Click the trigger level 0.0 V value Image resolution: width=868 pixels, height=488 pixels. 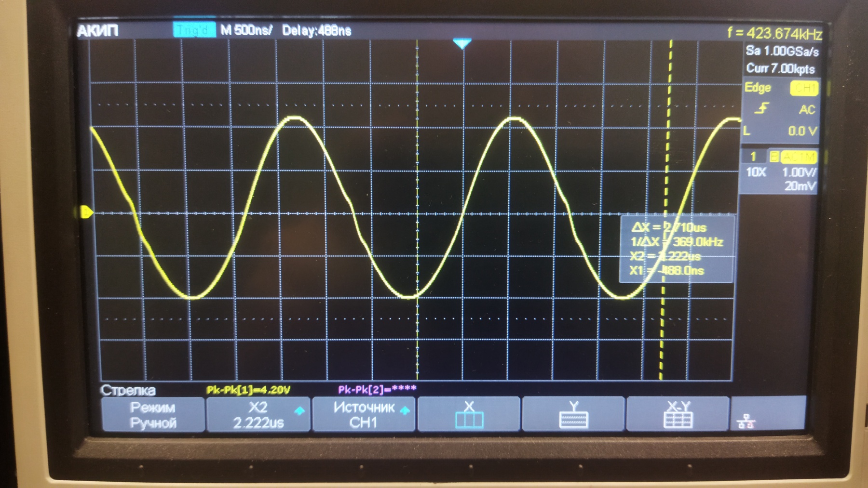[802, 131]
